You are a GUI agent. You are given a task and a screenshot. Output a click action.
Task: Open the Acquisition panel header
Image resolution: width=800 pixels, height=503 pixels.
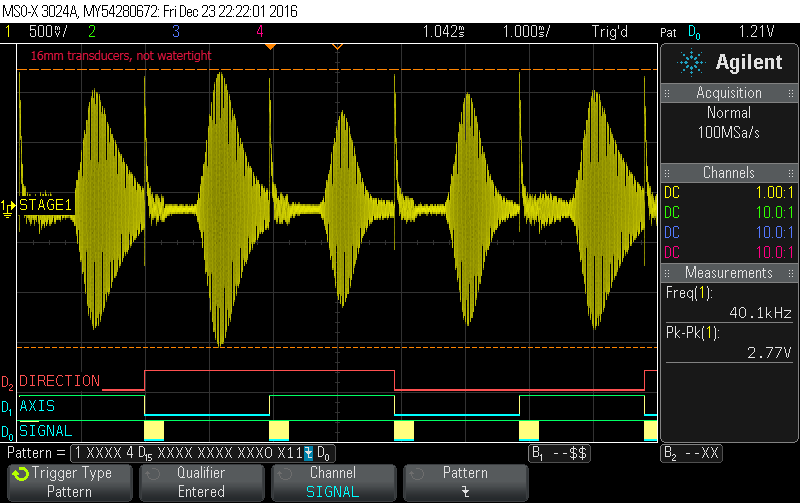[729, 93]
